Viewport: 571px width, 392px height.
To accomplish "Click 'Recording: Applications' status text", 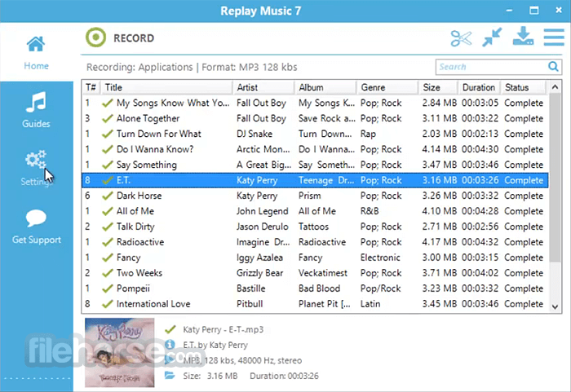I will click(139, 68).
